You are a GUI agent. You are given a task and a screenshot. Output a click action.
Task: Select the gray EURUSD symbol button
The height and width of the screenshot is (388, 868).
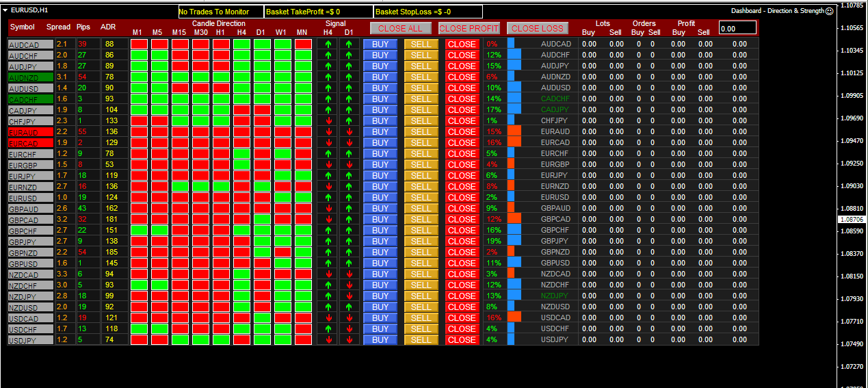pos(30,198)
